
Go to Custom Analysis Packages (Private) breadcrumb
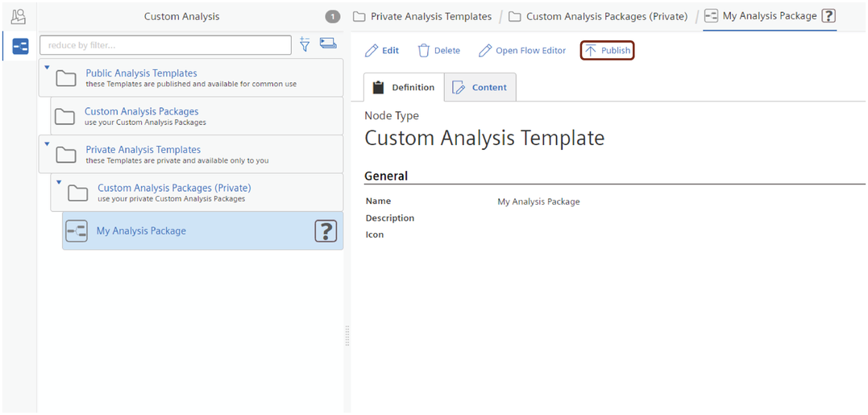[598, 17]
